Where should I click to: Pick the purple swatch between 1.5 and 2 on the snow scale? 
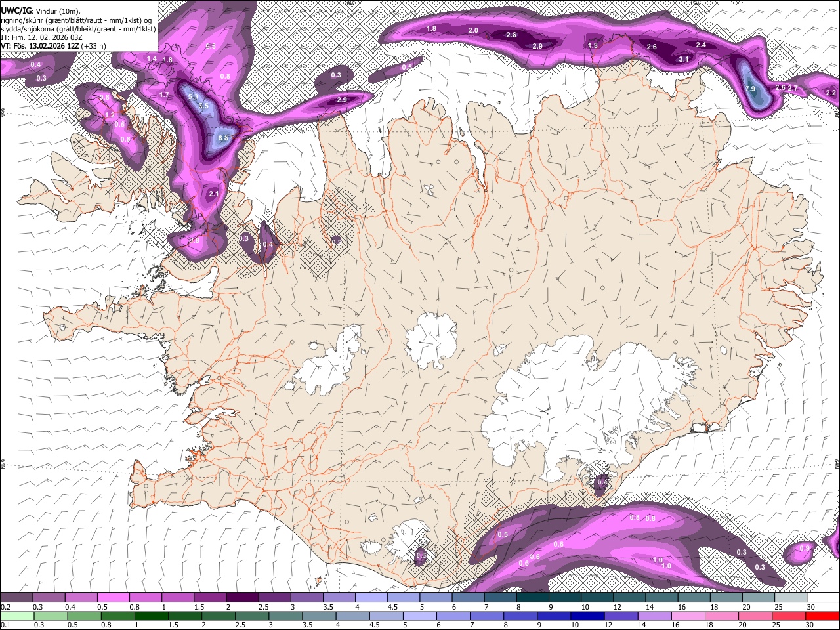(x=210, y=598)
